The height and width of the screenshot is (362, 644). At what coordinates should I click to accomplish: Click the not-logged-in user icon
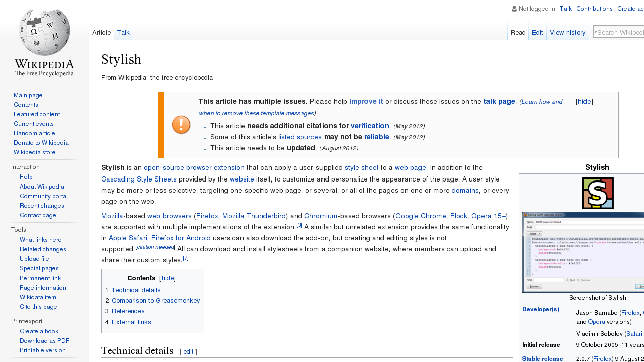(514, 9)
